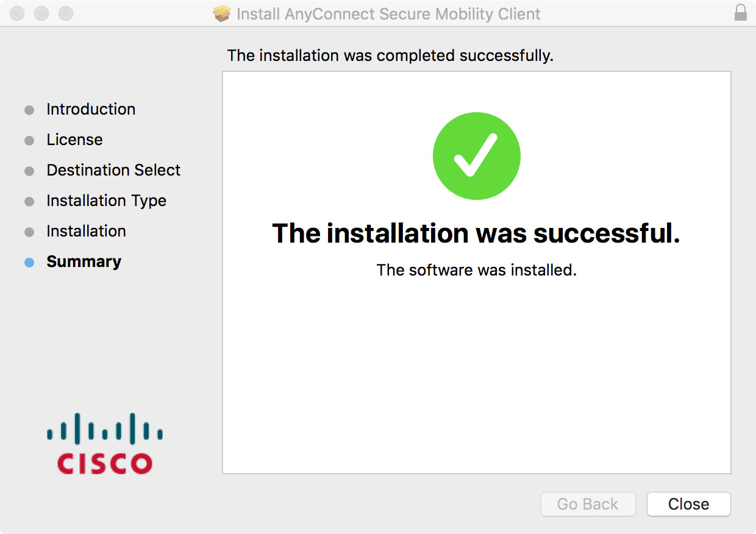Click the window minimize button
Image resolution: width=756 pixels, height=534 pixels.
click(x=41, y=13)
